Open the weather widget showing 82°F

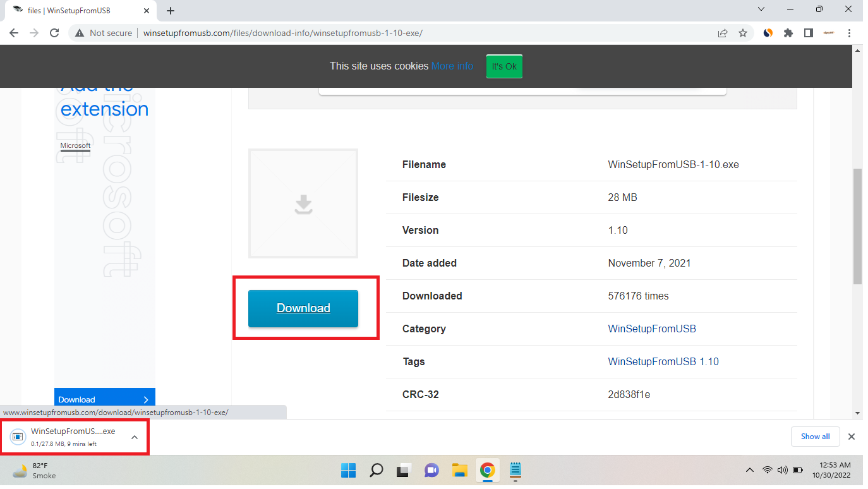pyautogui.click(x=35, y=470)
